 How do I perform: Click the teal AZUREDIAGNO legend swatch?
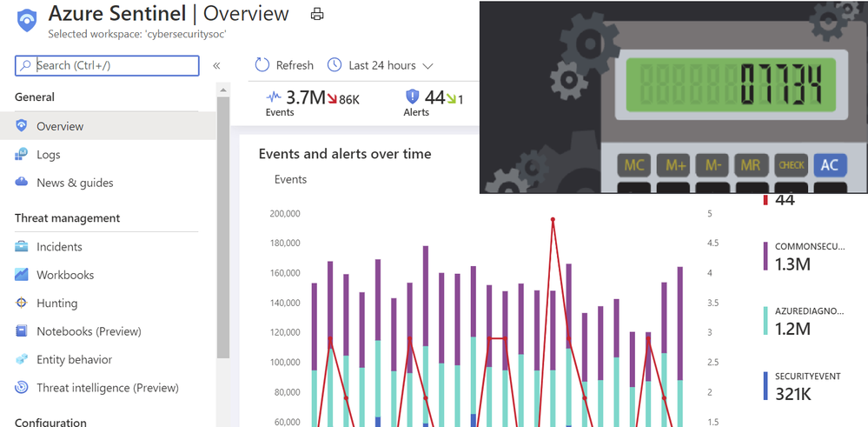[x=765, y=321]
